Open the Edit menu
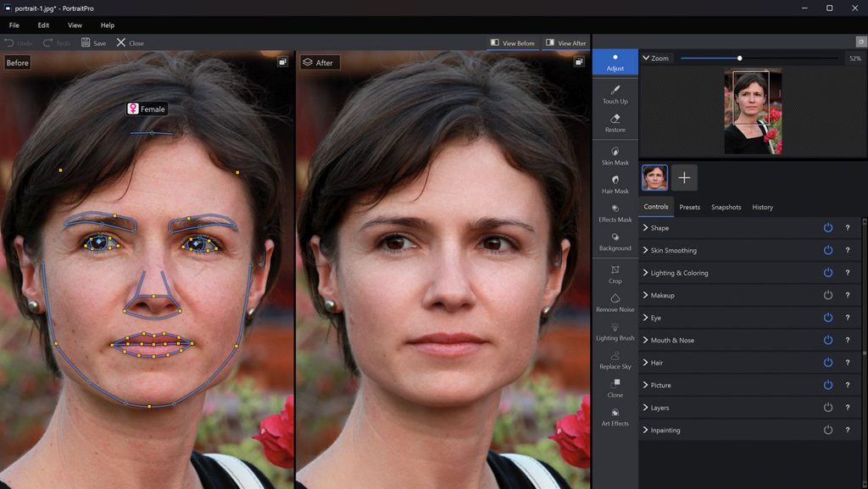The width and height of the screenshot is (868, 489). [x=43, y=25]
